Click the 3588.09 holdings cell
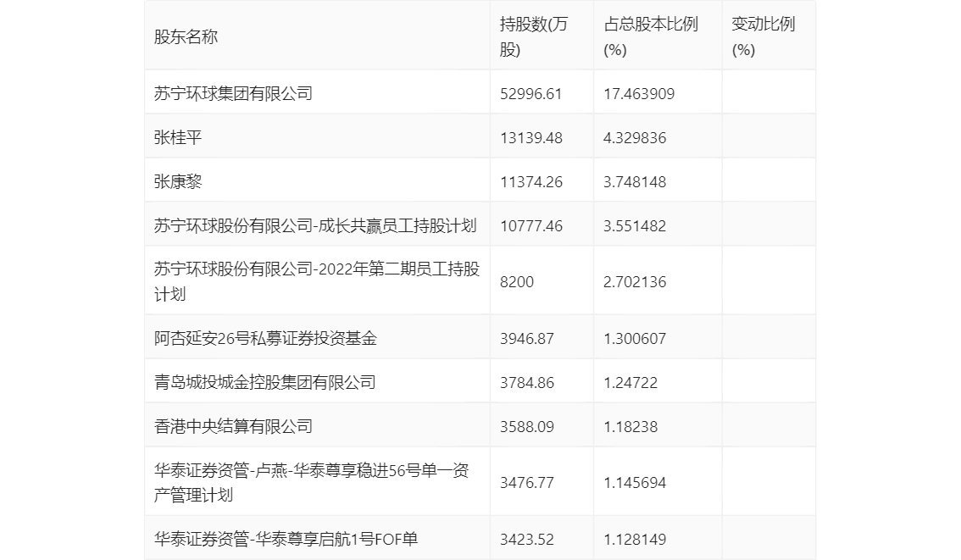The image size is (961, 560). pos(527,426)
